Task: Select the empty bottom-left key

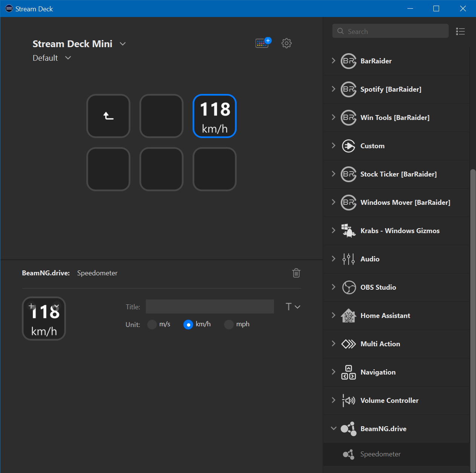Action: click(x=109, y=169)
